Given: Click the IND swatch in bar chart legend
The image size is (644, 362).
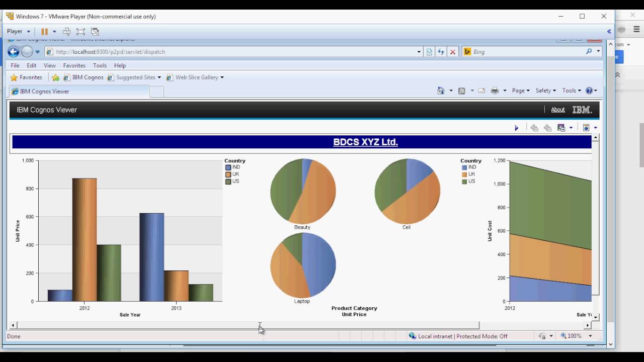Looking at the screenshot, I should [228, 167].
